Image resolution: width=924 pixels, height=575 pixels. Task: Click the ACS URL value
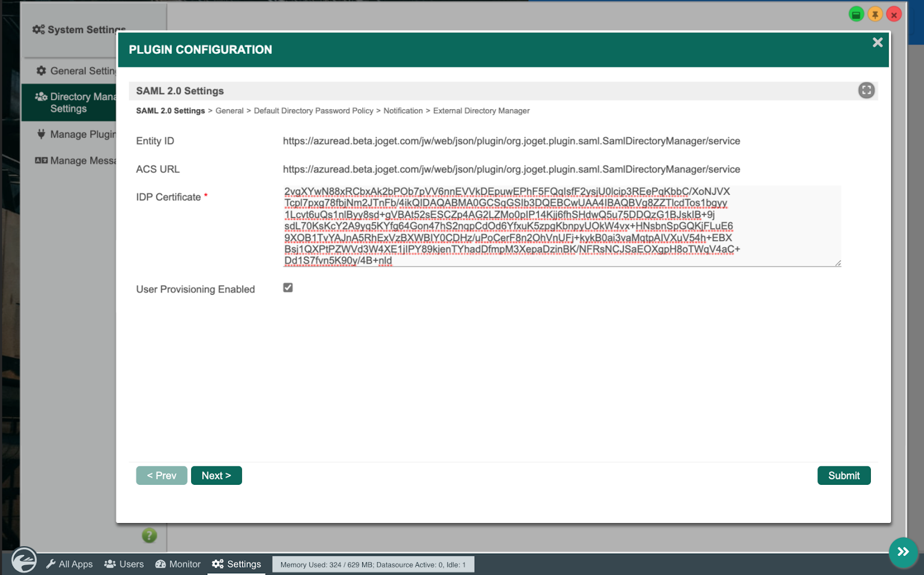pos(511,169)
